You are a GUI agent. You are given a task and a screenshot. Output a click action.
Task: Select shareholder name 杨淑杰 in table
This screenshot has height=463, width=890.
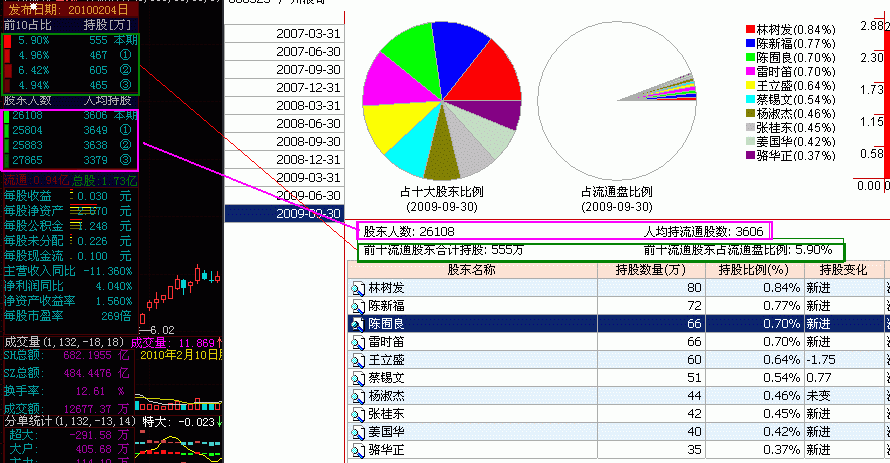pyautogui.click(x=386, y=396)
